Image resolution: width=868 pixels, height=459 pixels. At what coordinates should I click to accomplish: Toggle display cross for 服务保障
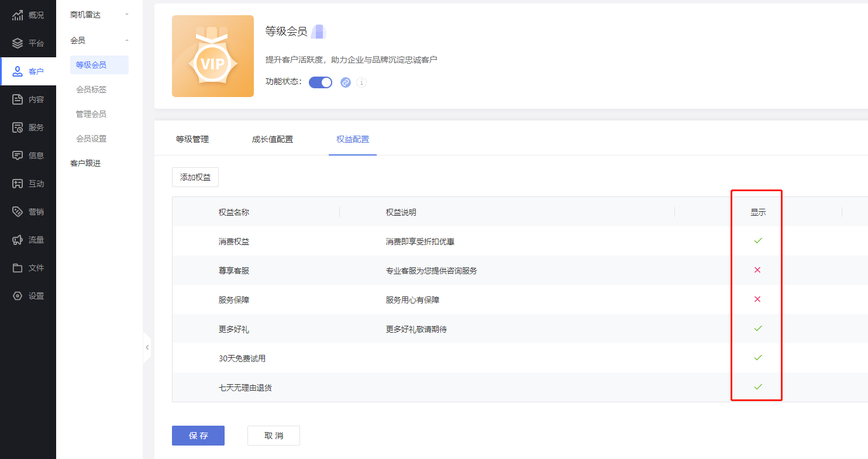[758, 299]
